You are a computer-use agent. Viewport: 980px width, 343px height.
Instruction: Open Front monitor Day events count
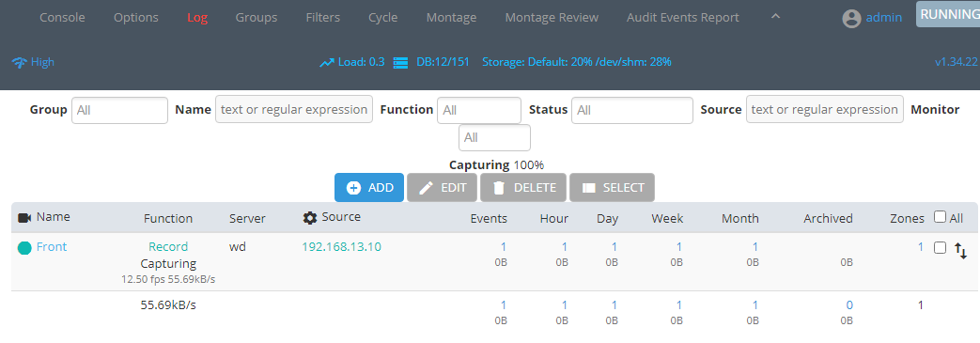614,247
